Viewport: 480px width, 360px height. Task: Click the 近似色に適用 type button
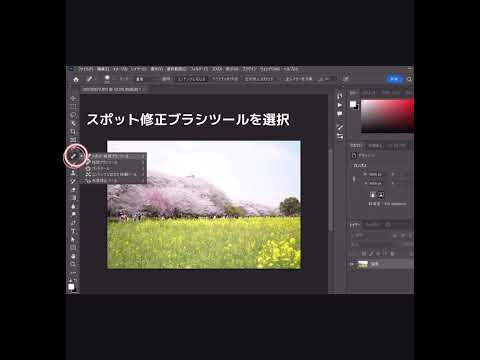click(x=259, y=79)
